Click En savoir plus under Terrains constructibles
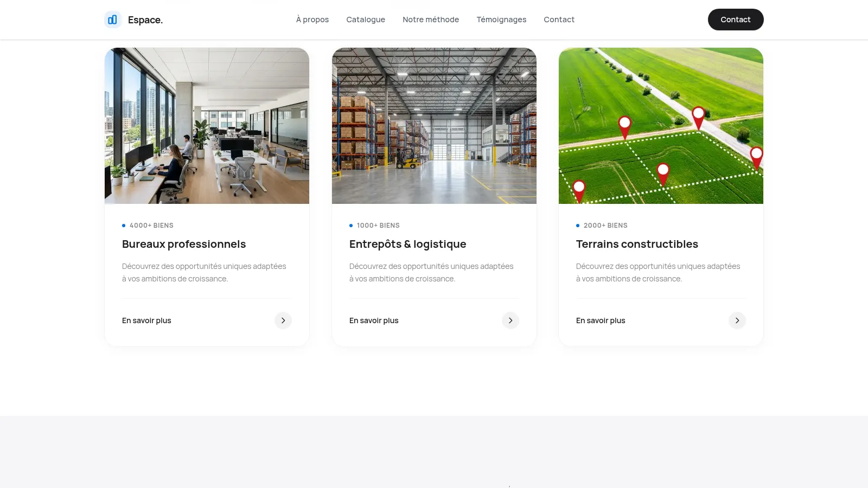868x488 pixels. click(601, 320)
